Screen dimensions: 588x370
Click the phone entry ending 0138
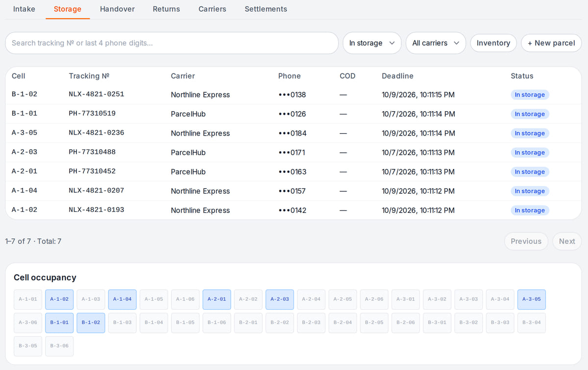tap(292, 94)
